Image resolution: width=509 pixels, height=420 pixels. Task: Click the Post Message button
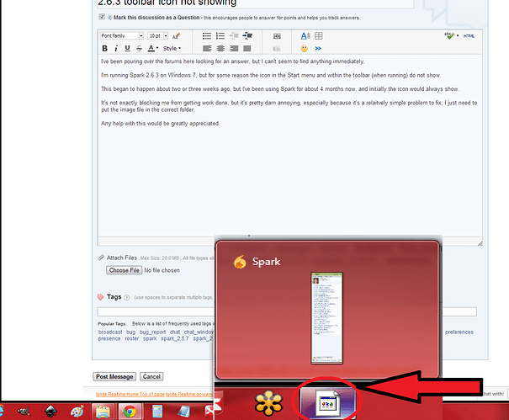(x=114, y=376)
